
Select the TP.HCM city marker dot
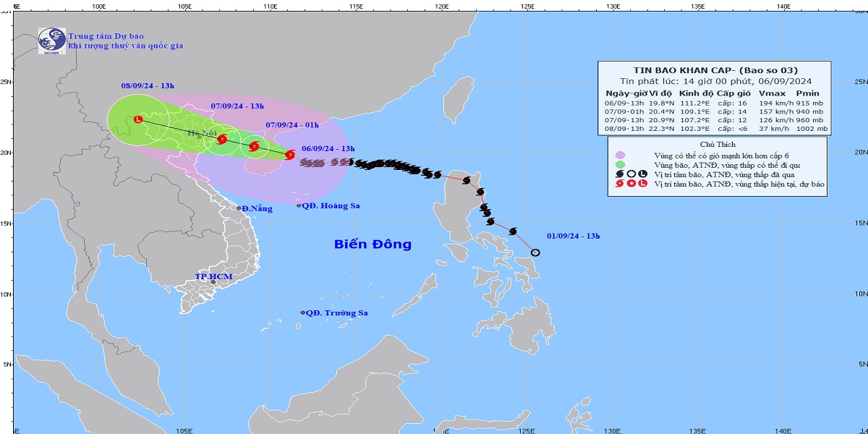coord(213,282)
